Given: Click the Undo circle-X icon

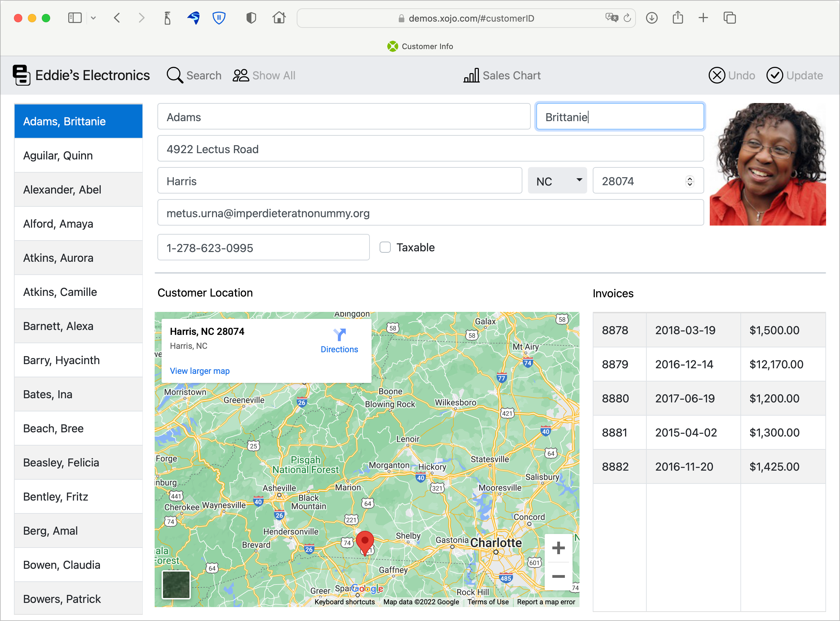Looking at the screenshot, I should pyautogui.click(x=717, y=76).
